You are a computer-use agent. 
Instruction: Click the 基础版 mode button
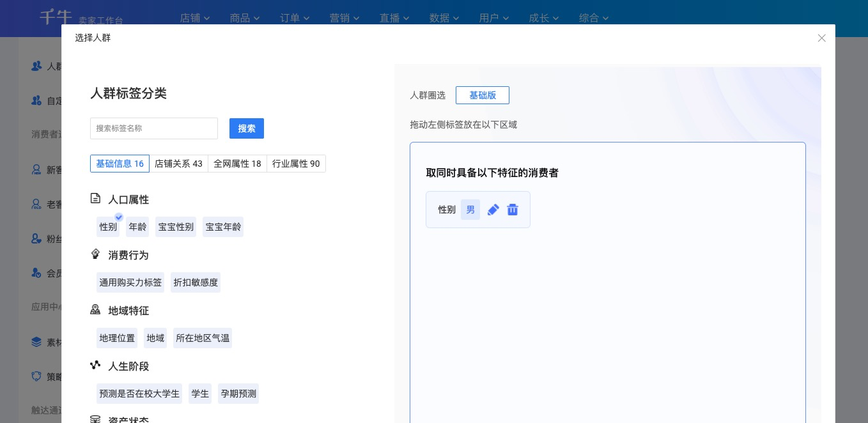(x=483, y=95)
